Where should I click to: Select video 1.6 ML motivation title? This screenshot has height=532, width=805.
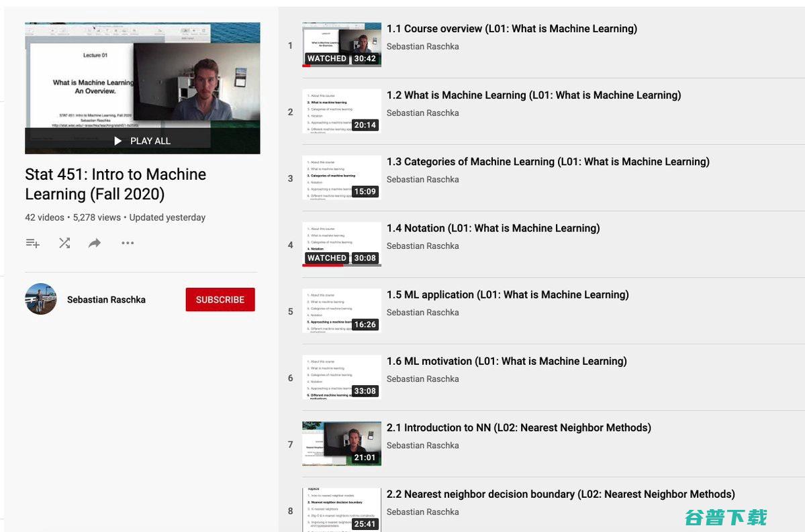506,361
